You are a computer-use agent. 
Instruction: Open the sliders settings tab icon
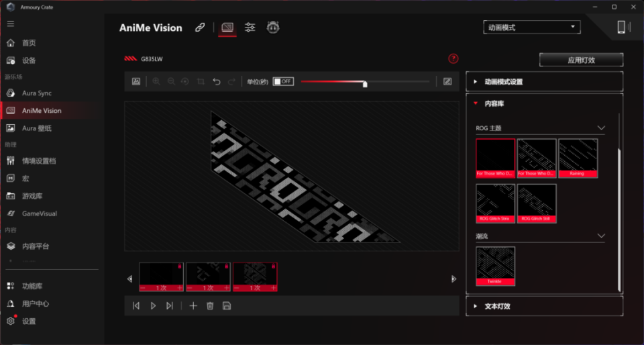(x=250, y=28)
